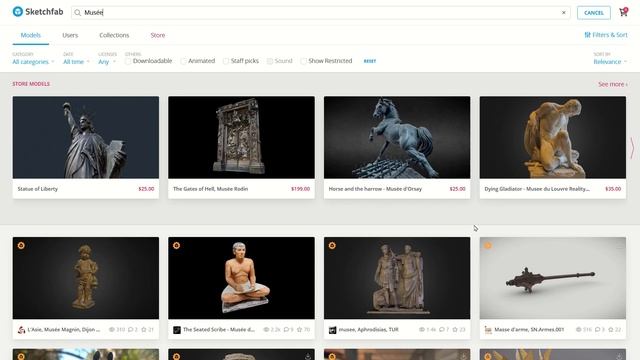The image size is (640, 360).
Task: Like Masse d'arme with star icon
Action: [x=611, y=329]
